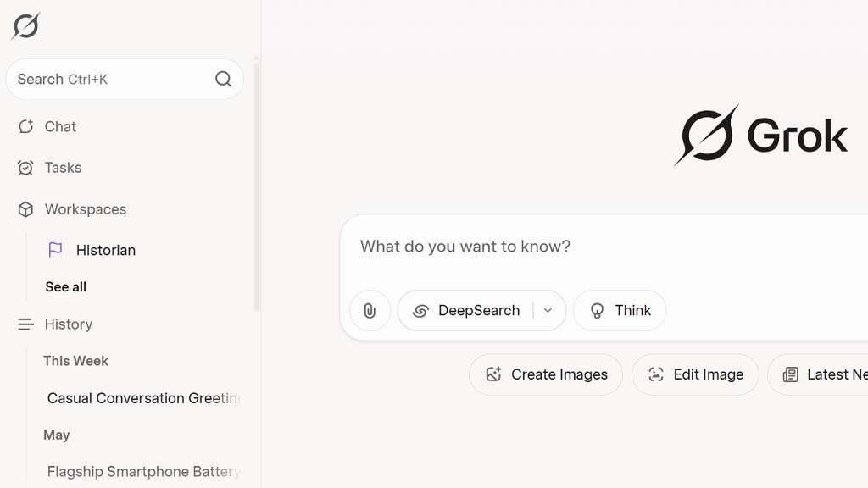This screenshot has height=488, width=868.
Task: Expand the DeepSearch dropdown chevron
Action: [548, 310]
